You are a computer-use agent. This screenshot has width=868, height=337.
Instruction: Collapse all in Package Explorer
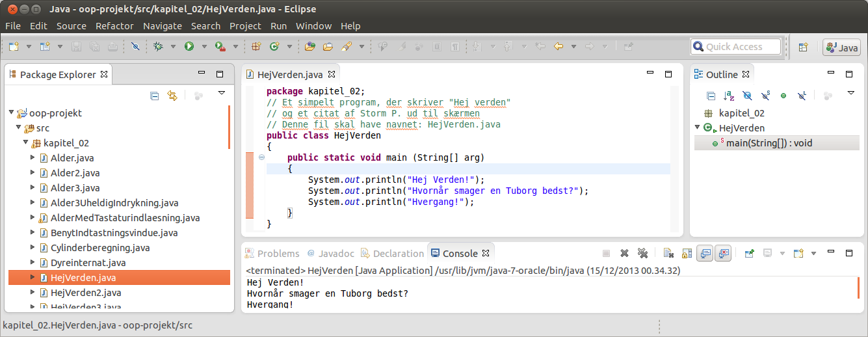point(154,96)
